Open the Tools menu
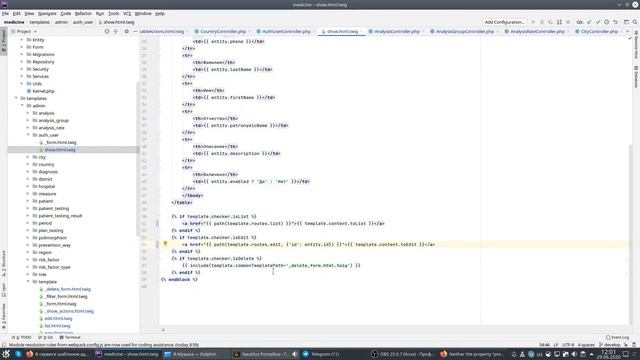This screenshot has width=640, height=360. pyautogui.click(x=113, y=13)
